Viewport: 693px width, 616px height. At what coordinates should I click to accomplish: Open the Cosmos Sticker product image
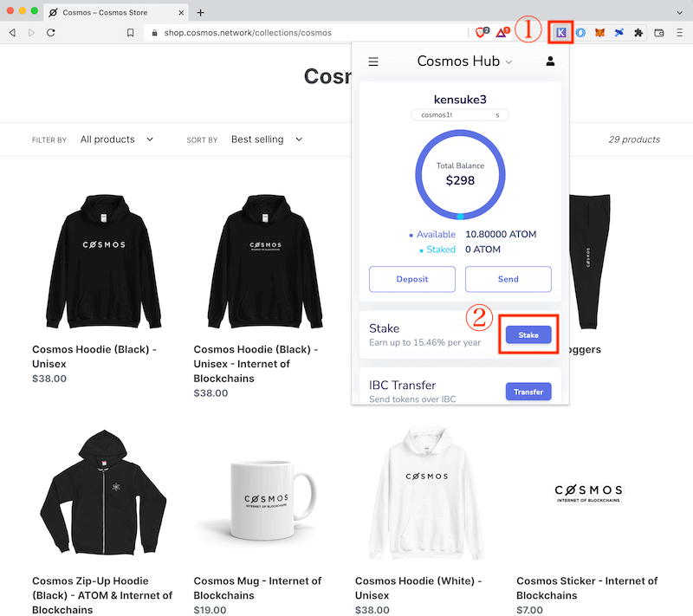tap(588, 493)
